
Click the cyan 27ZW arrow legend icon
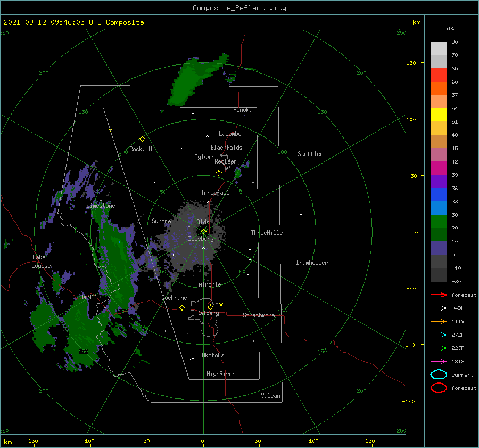(x=439, y=335)
